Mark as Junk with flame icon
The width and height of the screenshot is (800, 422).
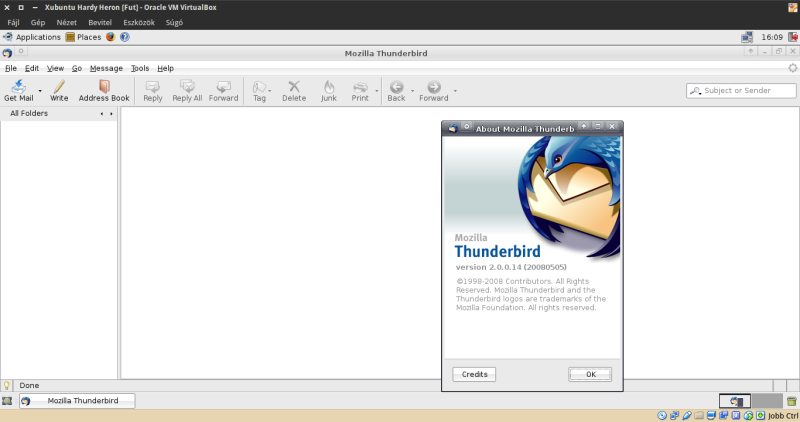coord(329,86)
